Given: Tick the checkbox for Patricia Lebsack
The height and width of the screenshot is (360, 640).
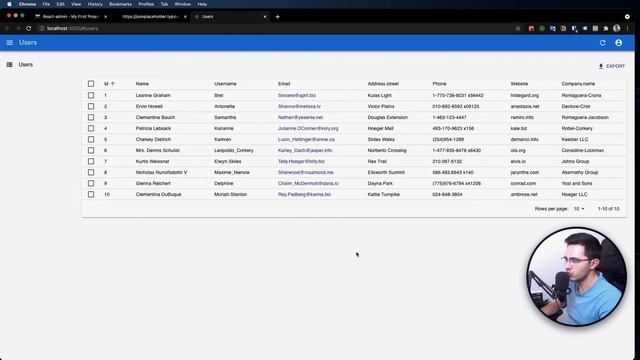Looking at the screenshot, I should [x=91, y=128].
